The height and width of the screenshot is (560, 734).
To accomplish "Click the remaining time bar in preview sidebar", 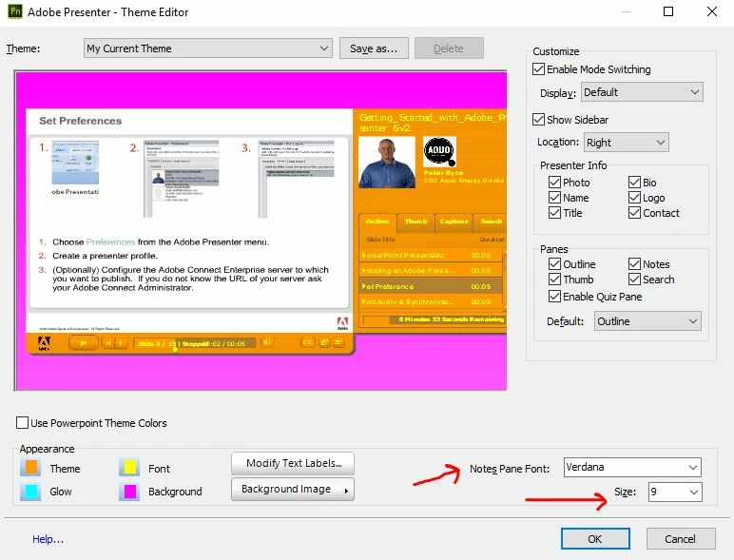I will 435,319.
